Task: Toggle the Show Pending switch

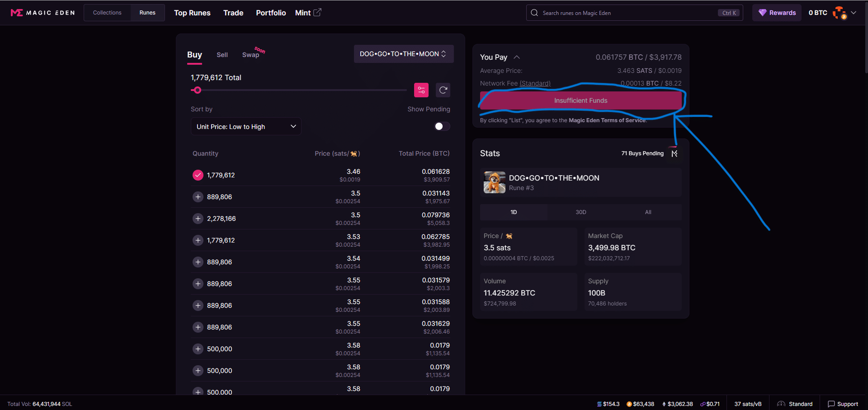Action: point(442,126)
